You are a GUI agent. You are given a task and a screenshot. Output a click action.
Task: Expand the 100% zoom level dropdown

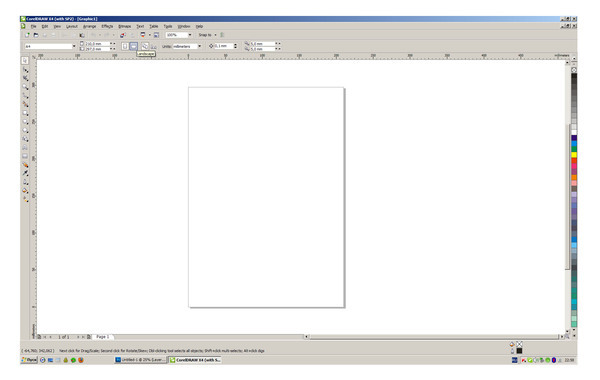(179, 35)
